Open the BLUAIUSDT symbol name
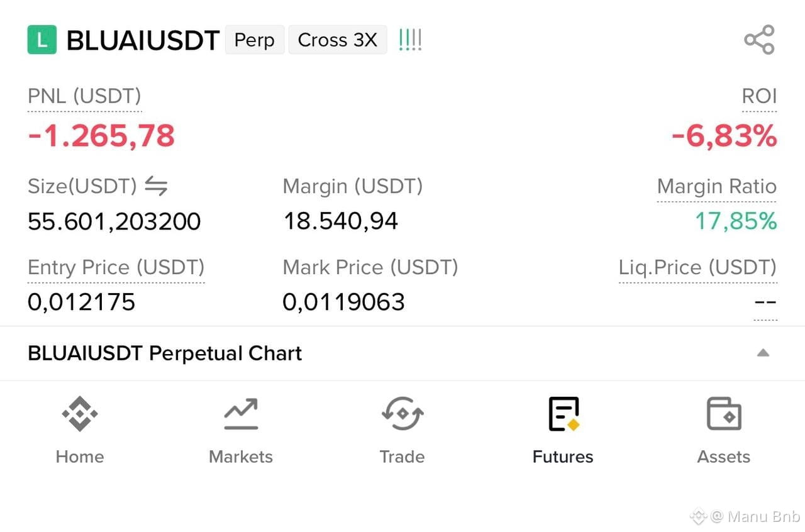Viewport: 805px width, 532px height. [x=143, y=40]
